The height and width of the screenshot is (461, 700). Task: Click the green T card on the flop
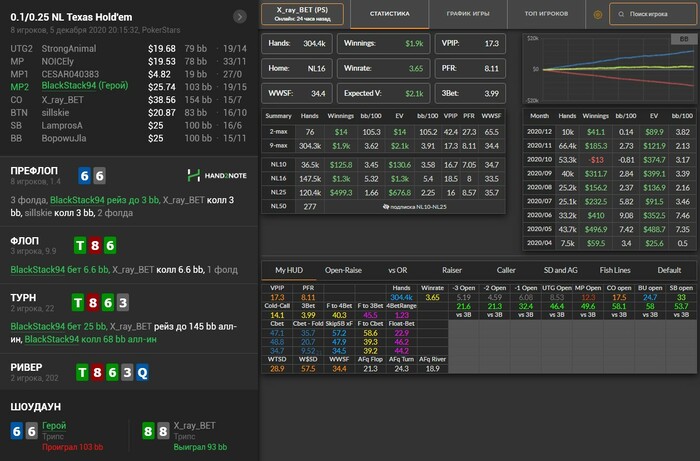tap(80, 245)
